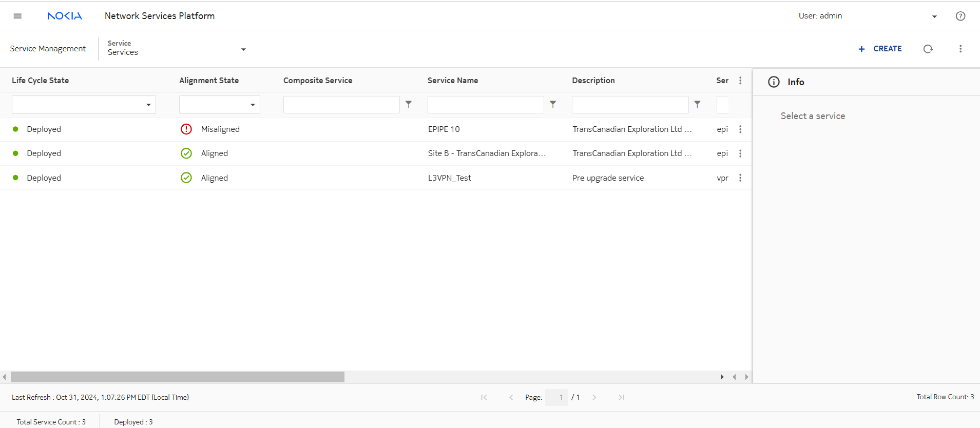This screenshot has width=980, height=428.
Task: Expand the Alignment State filter dropdown
Action: (x=253, y=105)
